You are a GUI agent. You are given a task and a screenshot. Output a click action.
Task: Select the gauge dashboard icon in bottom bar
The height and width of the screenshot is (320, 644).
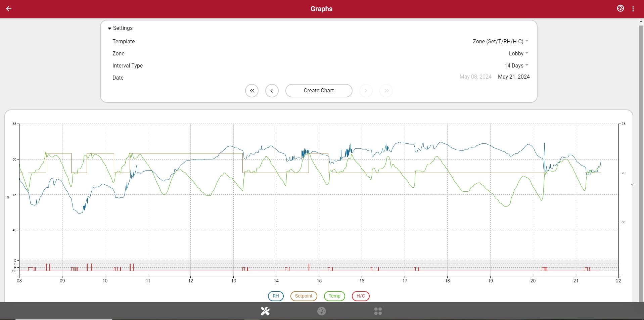(x=321, y=311)
